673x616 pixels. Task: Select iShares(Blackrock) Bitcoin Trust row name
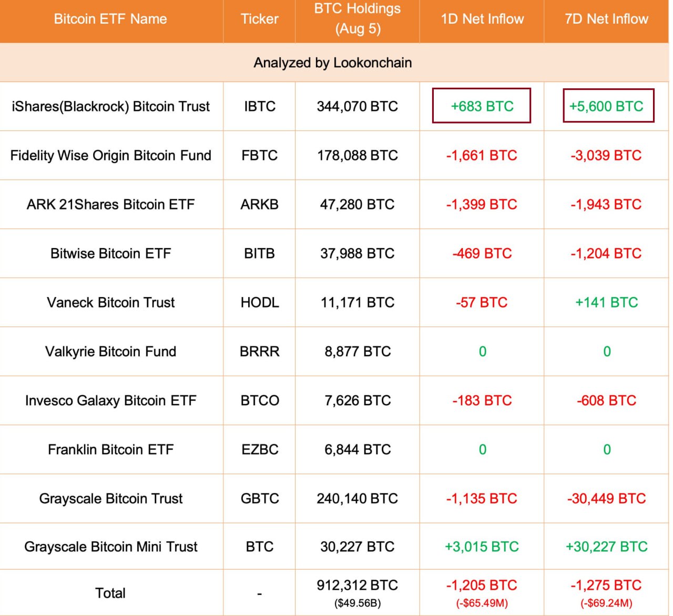coord(110,106)
